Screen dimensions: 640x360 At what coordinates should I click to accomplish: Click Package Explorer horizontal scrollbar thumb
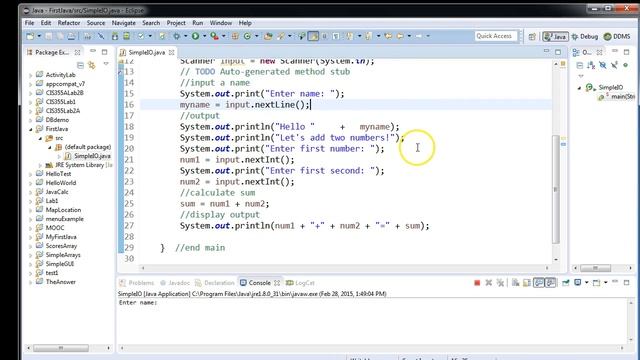click(61, 348)
